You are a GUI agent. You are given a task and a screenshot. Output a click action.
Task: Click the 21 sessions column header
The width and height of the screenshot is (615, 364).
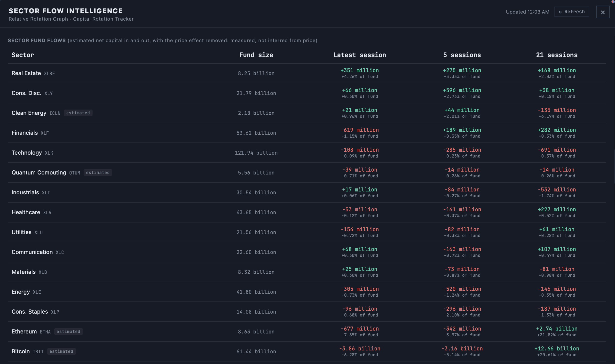click(x=557, y=55)
